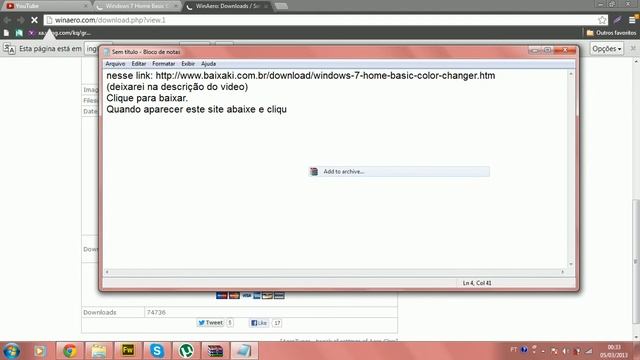Image resolution: width=640 pixels, height=360 pixels.
Task: Open the Chrome menu button
Action: tap(633, 19)
